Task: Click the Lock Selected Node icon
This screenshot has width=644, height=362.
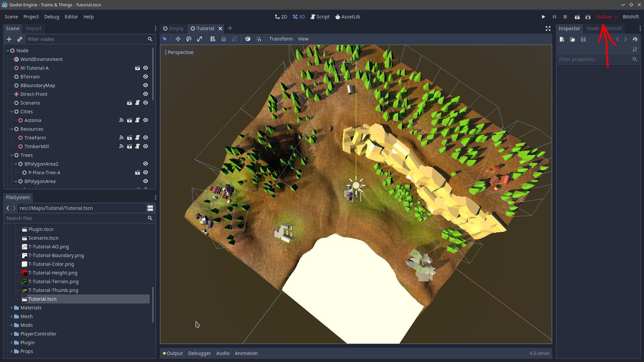Action: pyautogui.click(x=223, y=39)
